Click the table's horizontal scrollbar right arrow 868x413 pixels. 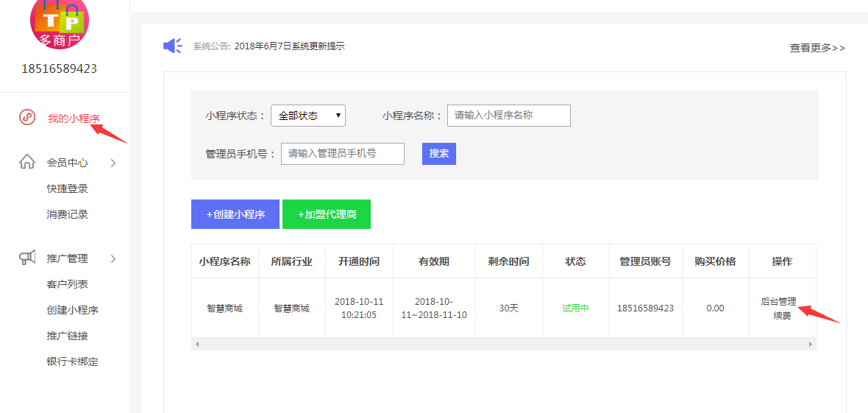[x=811, y=344]
